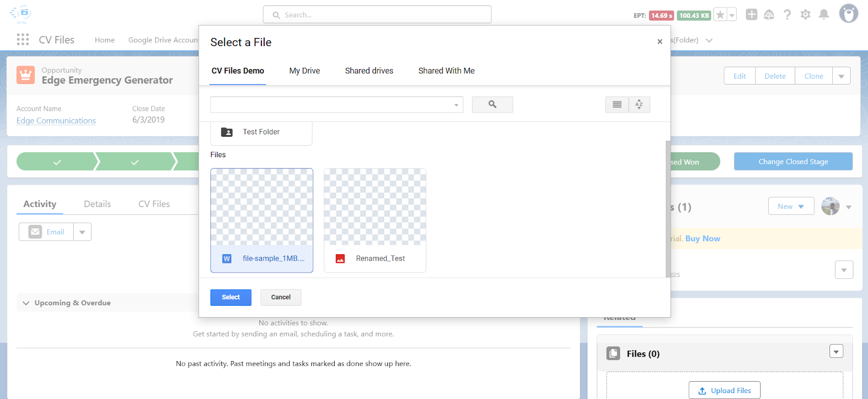Switch to the Activity tab
This screenshot has width=868, height=399.
(40, 204)
